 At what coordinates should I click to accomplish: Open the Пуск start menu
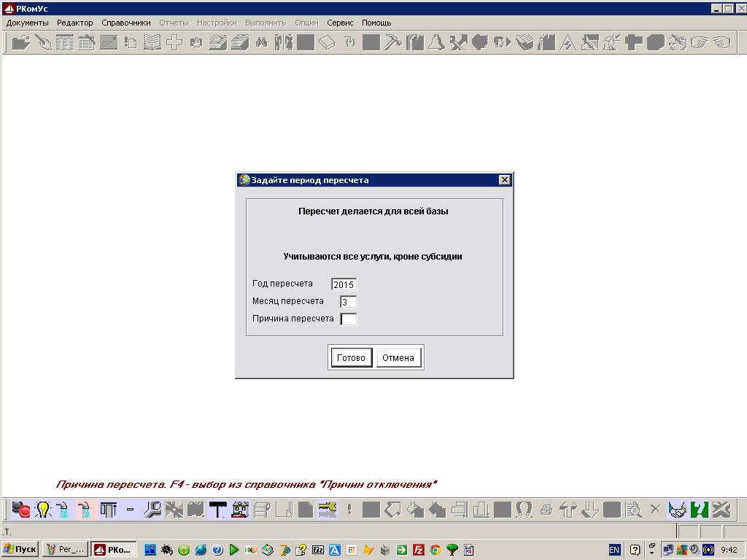[x=20, y=549]
